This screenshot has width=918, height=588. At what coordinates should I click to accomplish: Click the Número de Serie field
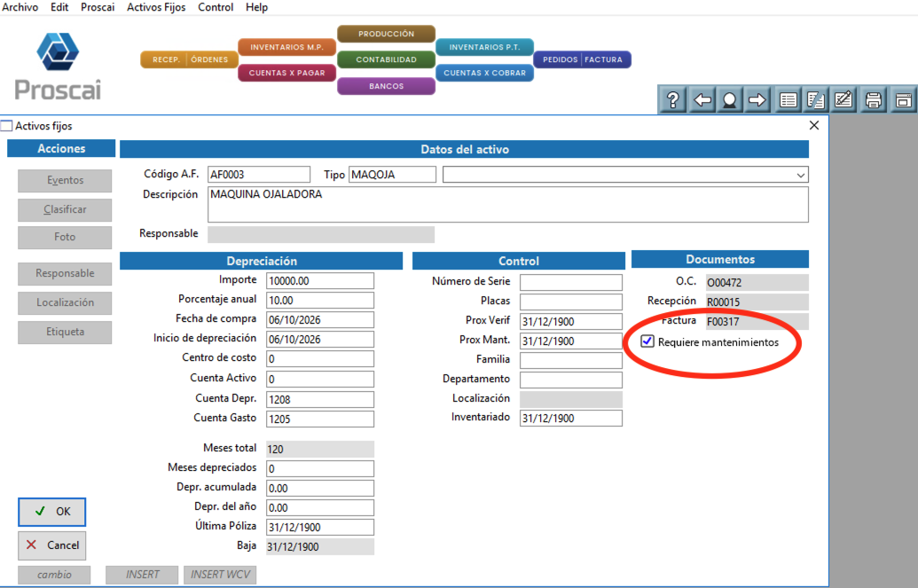click(x=571, y=282)
